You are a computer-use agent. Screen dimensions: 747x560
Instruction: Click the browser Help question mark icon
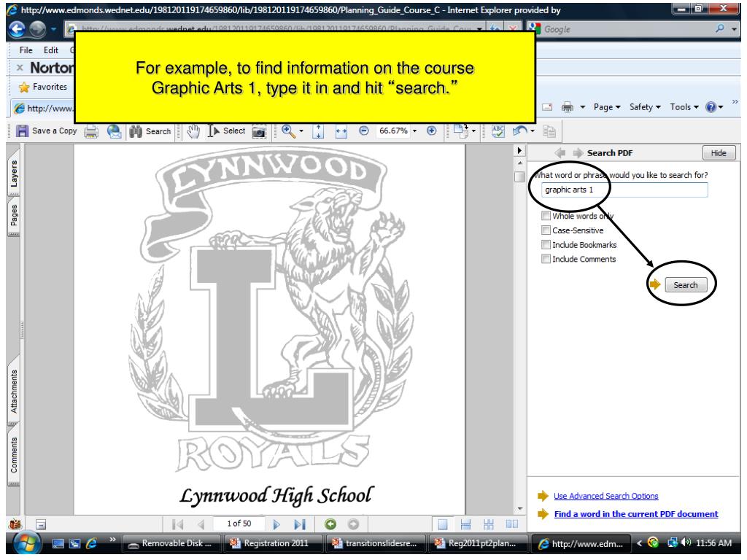(711, 107)
